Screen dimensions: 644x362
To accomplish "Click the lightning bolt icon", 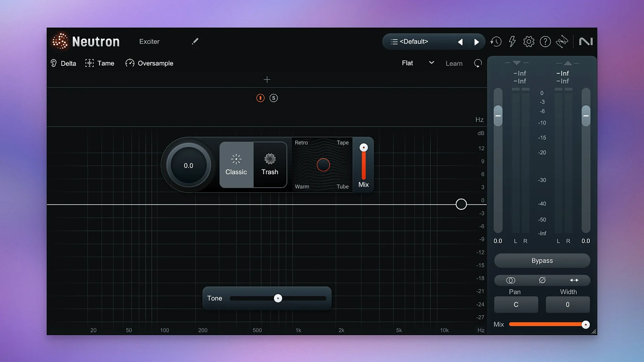I will click(512, 42).
